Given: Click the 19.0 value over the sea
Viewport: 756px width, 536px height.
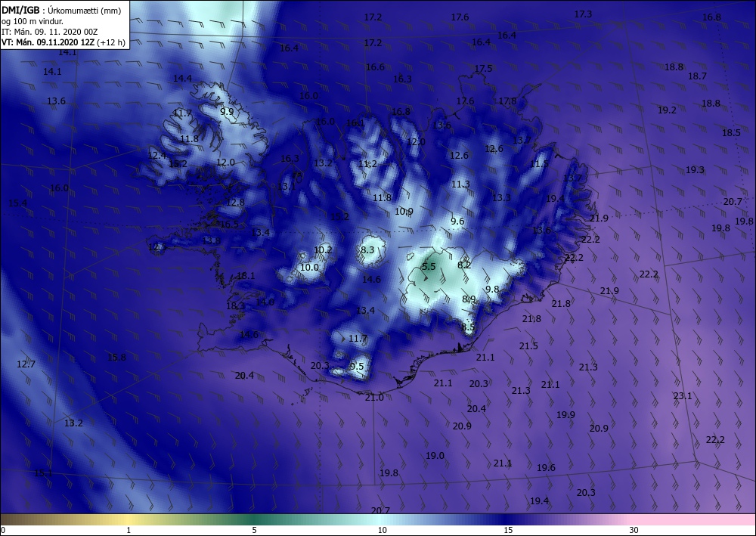Looking at the screenshot, I should point(435,456).
